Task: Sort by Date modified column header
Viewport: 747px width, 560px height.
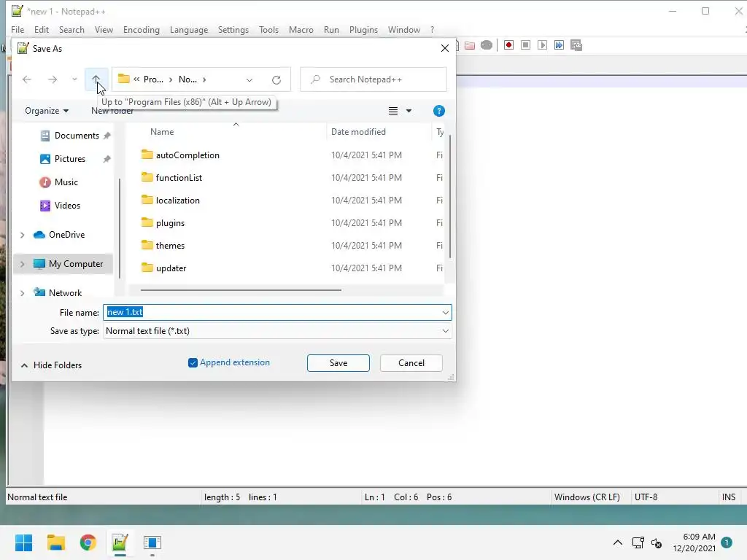Action: point(358,132)
